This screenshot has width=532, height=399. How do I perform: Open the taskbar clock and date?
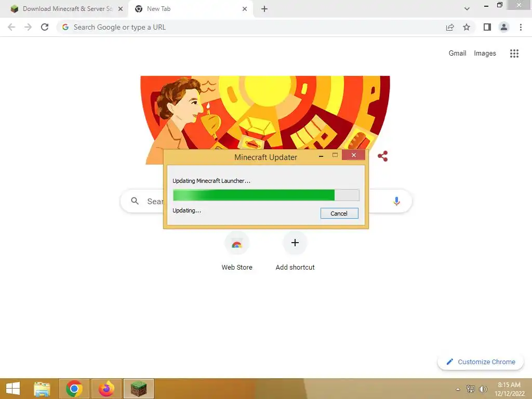(x=510, y=389)
